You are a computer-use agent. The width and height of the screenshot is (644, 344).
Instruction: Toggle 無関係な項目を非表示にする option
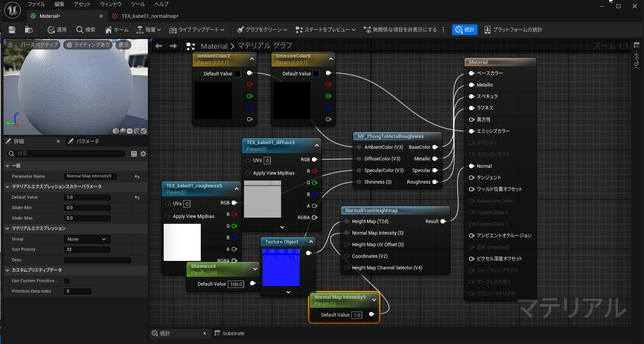400,30
